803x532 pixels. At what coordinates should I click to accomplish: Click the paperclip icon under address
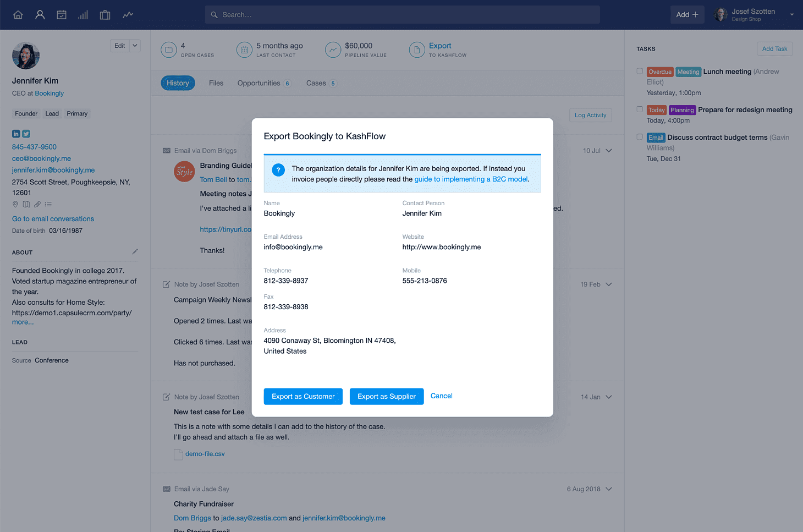[x=37, y=204]
